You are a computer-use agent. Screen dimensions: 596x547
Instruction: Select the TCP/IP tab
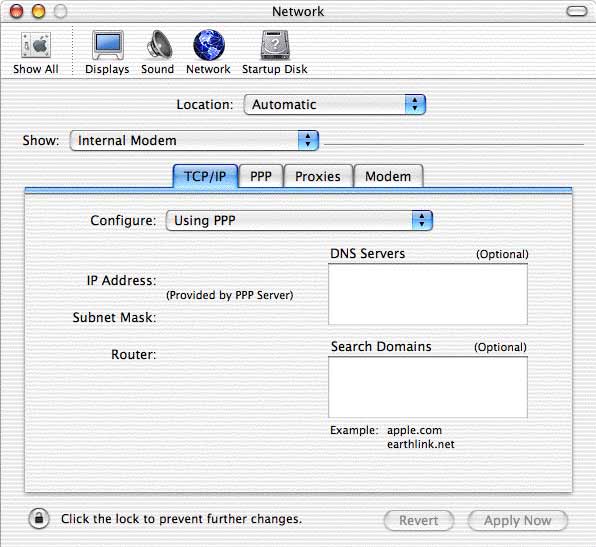pyautogui.click(x=205, y=176)
